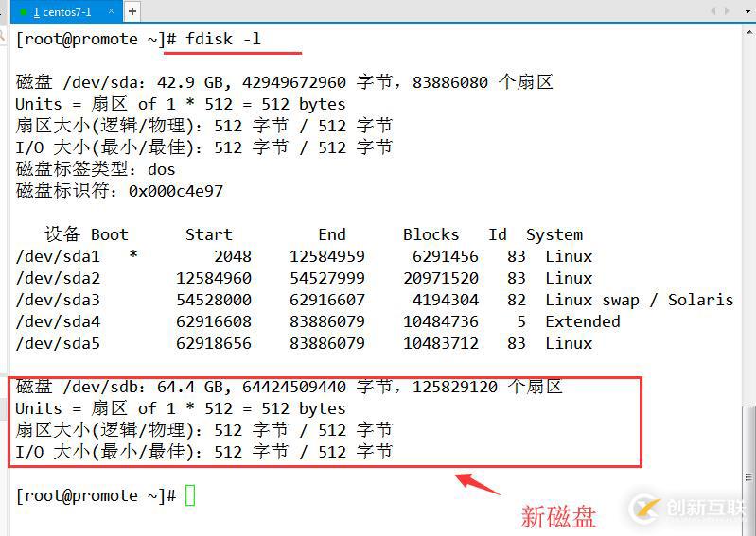Click the '/dev/sda2' partition name
The width and height of the screenshot is (756, 536).
coord(58,278)
